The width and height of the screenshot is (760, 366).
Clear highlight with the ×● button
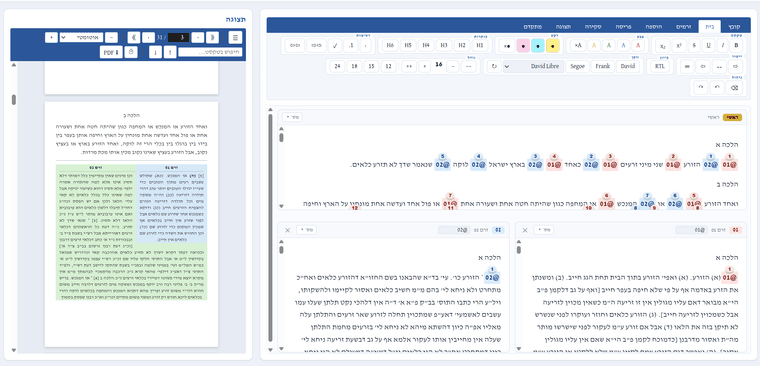(x=507, y=46)
